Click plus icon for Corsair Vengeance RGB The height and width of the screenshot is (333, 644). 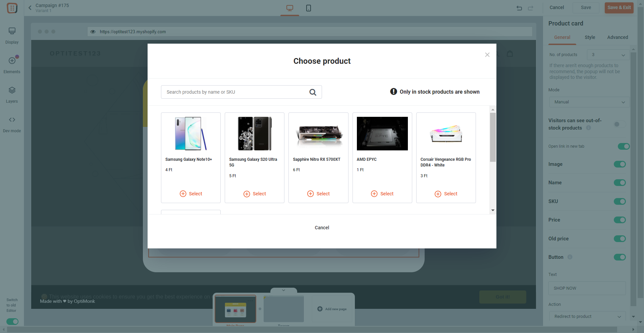(438, 194)
